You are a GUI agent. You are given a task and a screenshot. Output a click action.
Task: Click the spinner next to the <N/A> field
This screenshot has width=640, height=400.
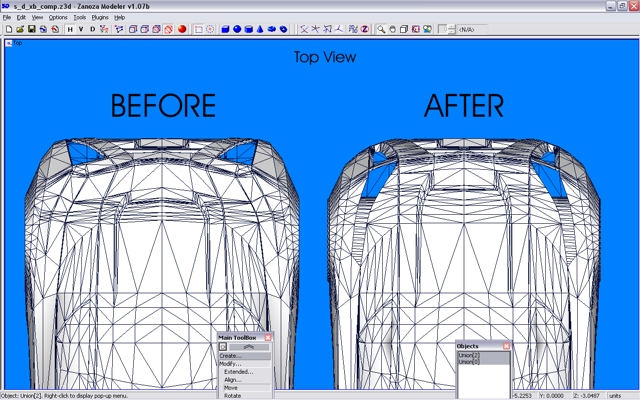pyautogui.click(x=452, y=29)
